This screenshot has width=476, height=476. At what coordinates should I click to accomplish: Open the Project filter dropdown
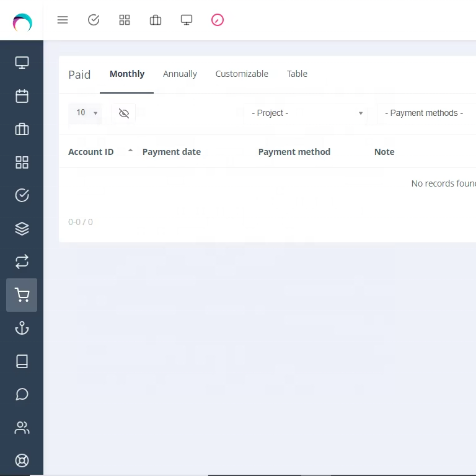point(306,113)
